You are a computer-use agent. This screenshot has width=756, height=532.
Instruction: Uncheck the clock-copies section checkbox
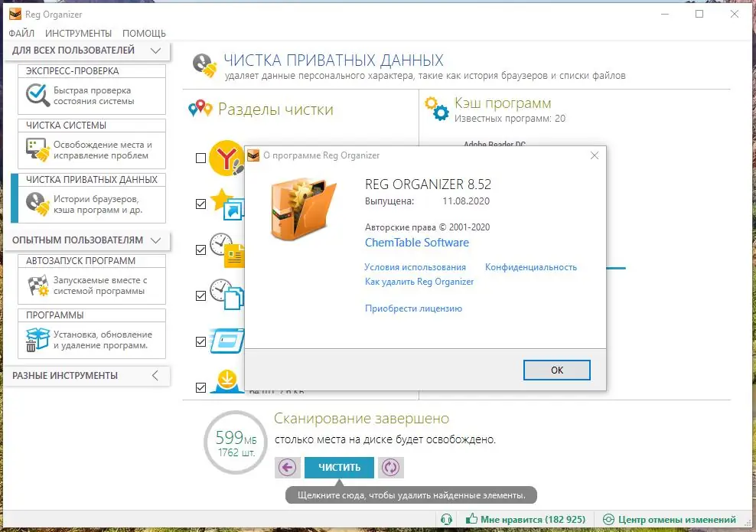(201, 295)
